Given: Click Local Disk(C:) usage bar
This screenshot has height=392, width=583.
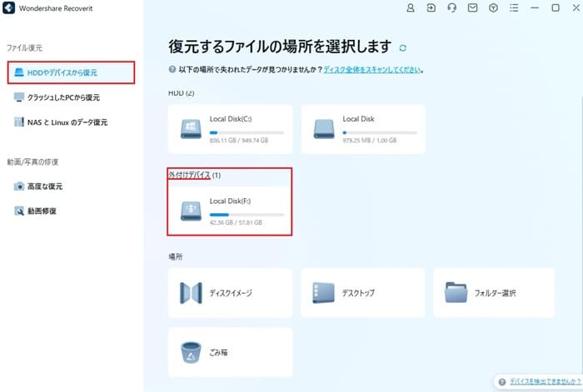Looking at the screenshot, I should (247, 132).
